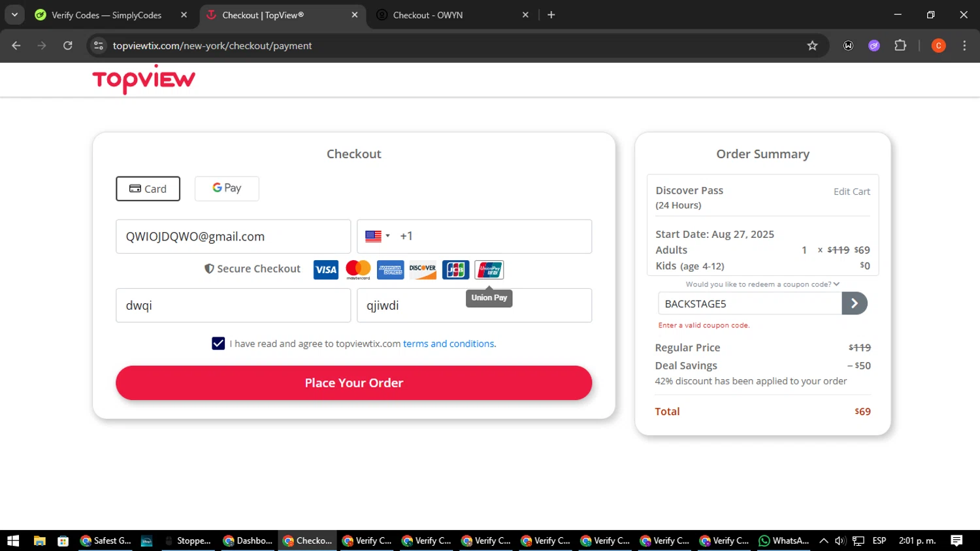Viewport: 980px width, 551px height.
Task: Open Windows Start menu
Action: (13, 541)
